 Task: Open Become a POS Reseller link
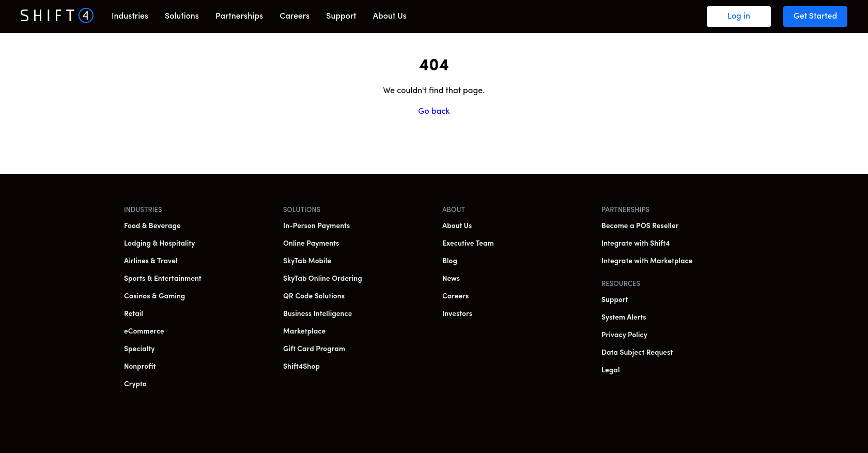click(x=640, y=226)
